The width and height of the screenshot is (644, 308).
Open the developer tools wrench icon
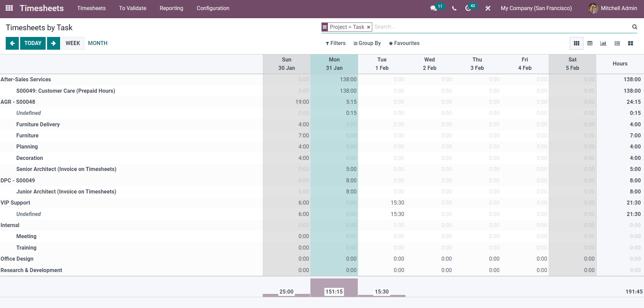click(487, 8)
